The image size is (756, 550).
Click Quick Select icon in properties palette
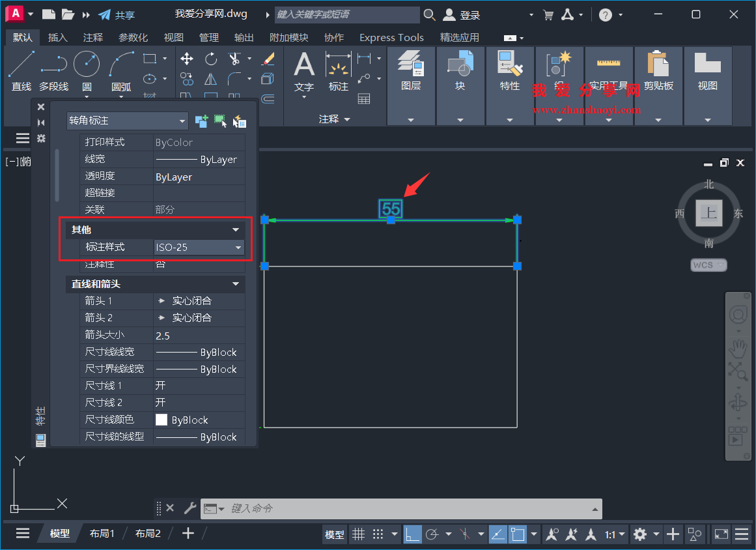tap(239, 121)
